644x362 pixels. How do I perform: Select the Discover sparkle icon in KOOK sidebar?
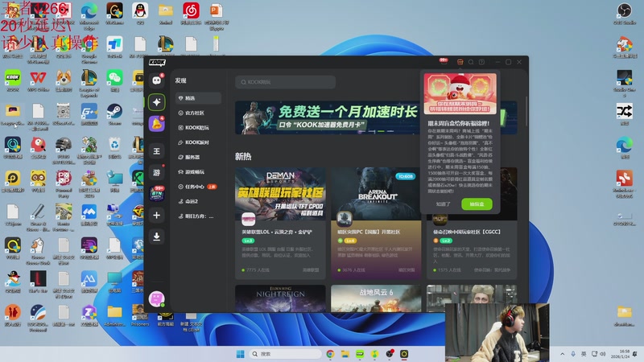click(x=156, y=102)
